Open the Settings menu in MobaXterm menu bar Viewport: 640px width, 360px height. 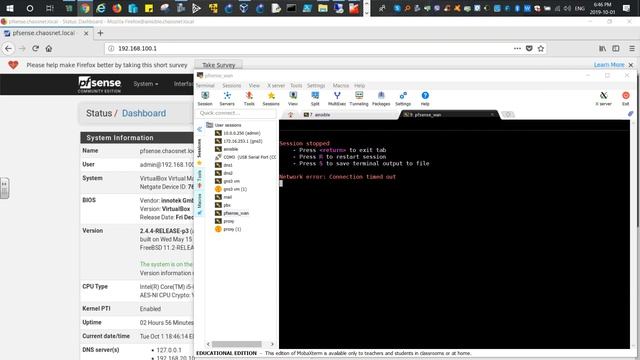316,85
